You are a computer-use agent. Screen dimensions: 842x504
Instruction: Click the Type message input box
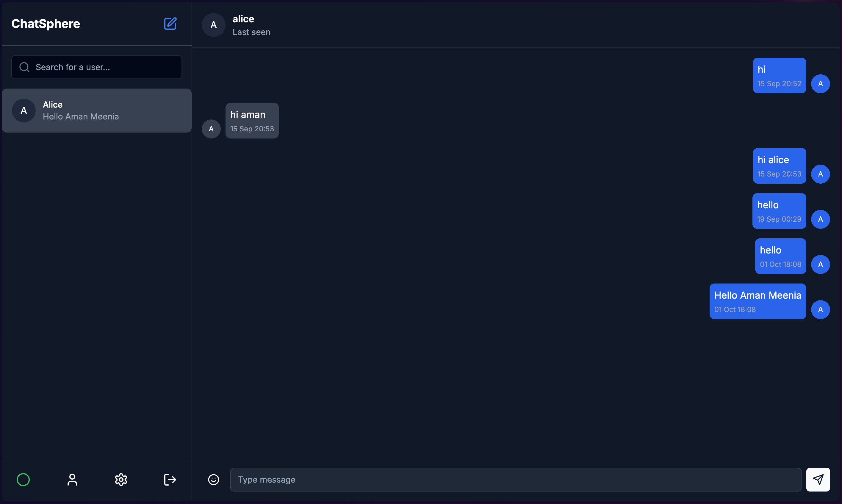[x=515, y=480]
